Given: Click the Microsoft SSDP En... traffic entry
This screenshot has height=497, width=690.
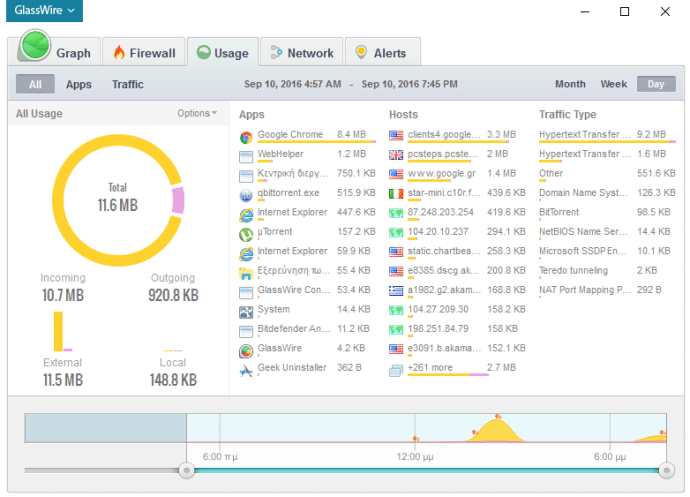Looking at the screenshot, I should click(x=607, y=251).
